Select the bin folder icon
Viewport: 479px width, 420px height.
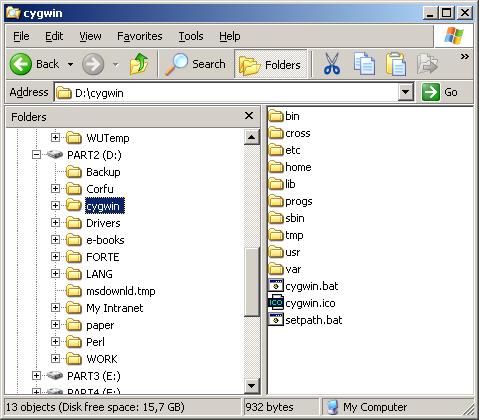point(276,116)
